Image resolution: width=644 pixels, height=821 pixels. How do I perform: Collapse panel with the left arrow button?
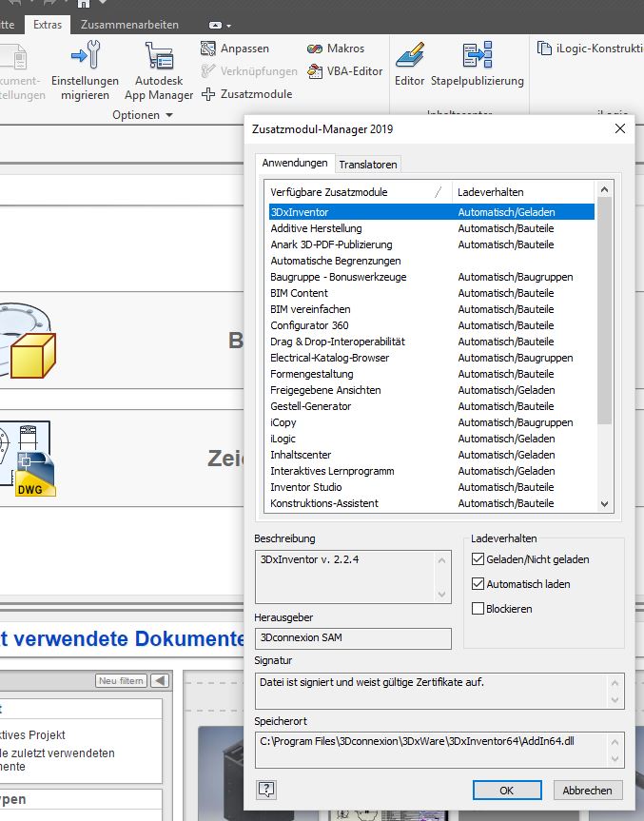160,680
